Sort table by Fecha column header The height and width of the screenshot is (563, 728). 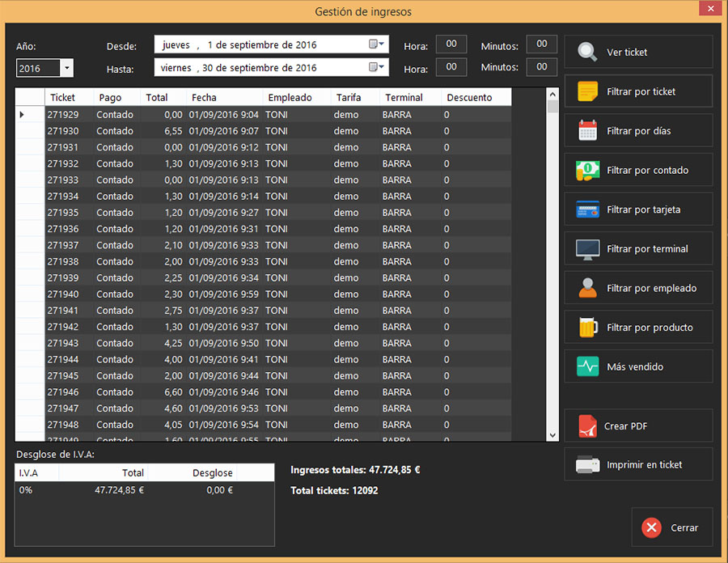224,97
